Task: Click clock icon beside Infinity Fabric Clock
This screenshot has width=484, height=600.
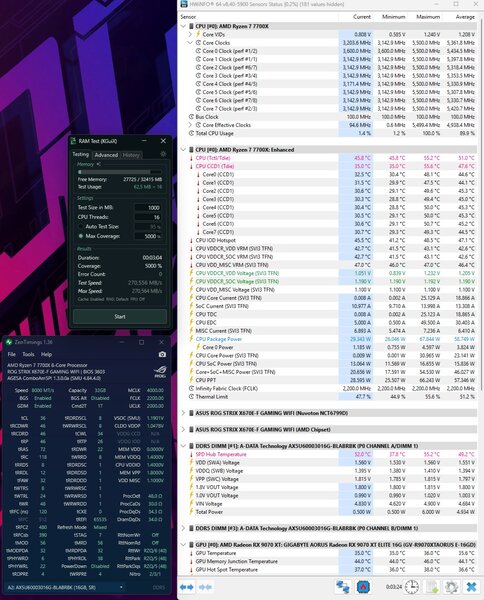Action: pos(191,388)
